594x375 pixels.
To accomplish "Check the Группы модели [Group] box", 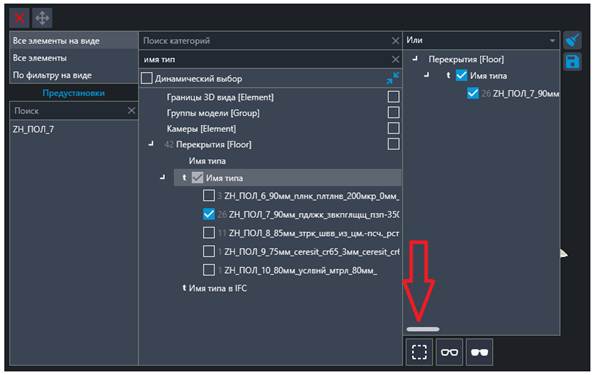I will (x=393, y=112).
